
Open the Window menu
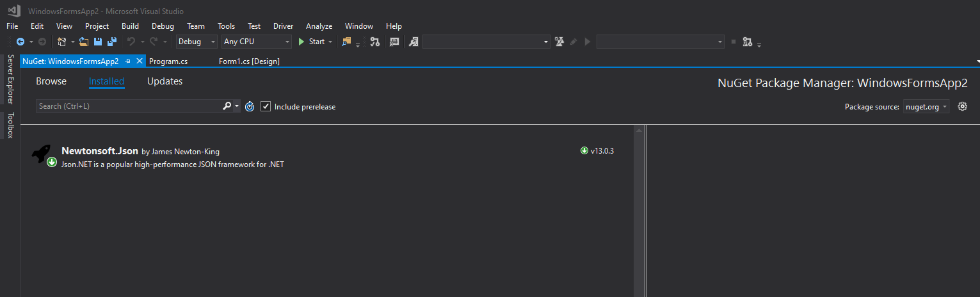tap(359, 26)
